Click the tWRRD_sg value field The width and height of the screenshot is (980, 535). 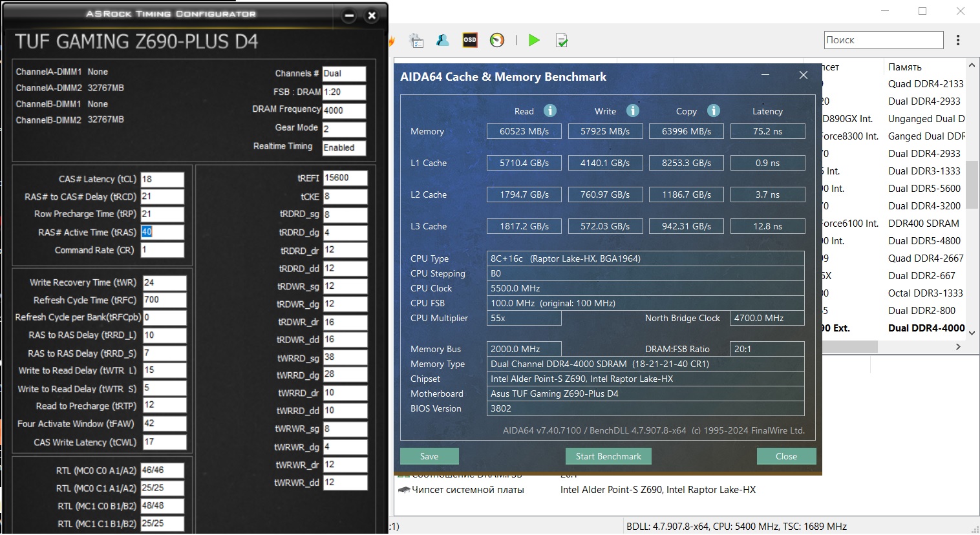(x=345, y=357)
